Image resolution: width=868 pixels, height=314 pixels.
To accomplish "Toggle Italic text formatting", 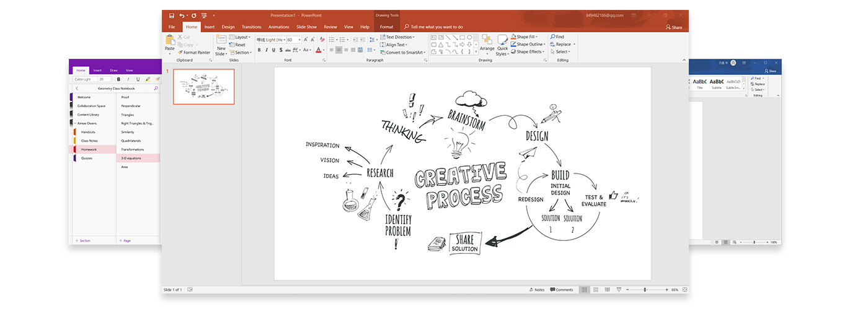I will (x=267, y=50).
